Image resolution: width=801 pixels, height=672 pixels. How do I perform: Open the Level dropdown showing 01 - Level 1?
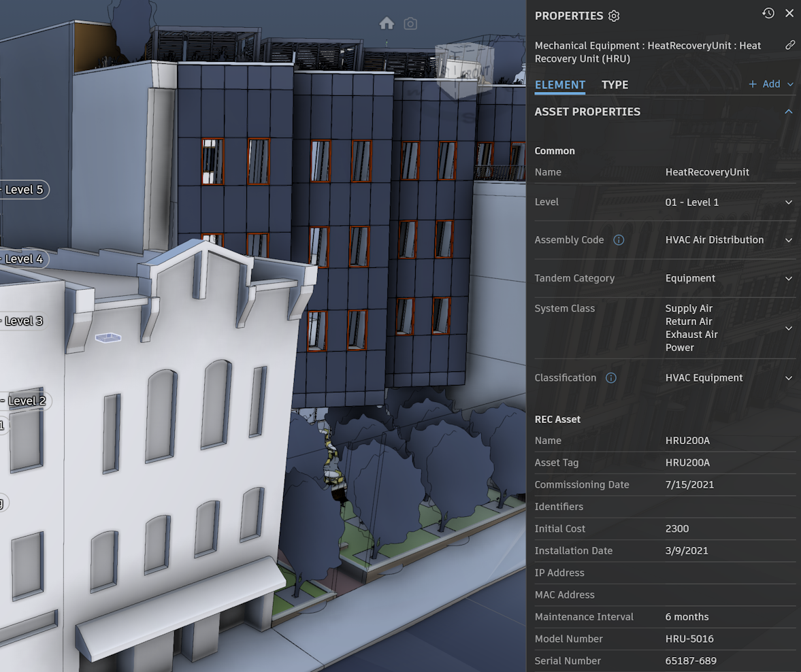coord(789,203)
